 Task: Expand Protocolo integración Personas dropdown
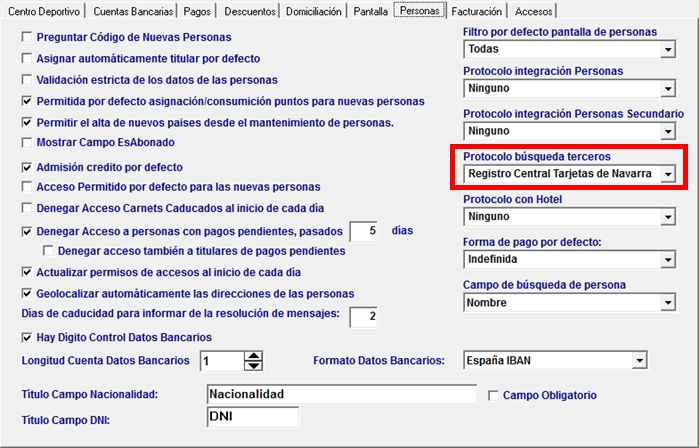[x=667, y=89]
